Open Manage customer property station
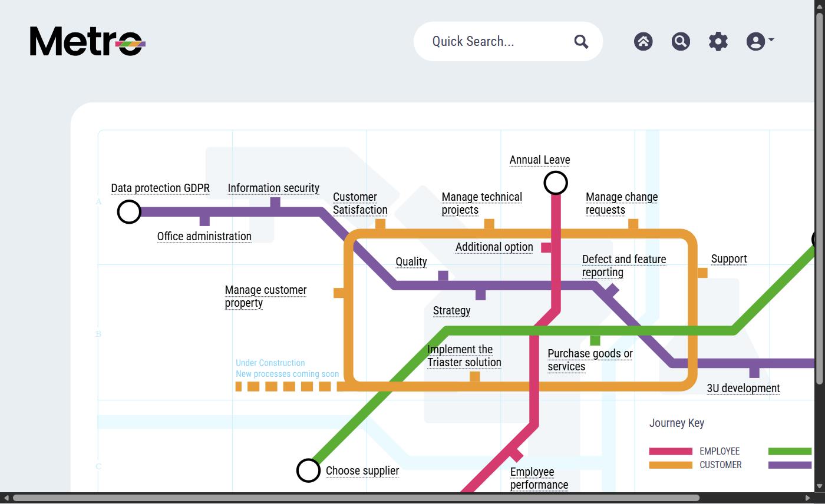This screenshot has height=504, width=825. pyautogui.click(x=266, y=297)
